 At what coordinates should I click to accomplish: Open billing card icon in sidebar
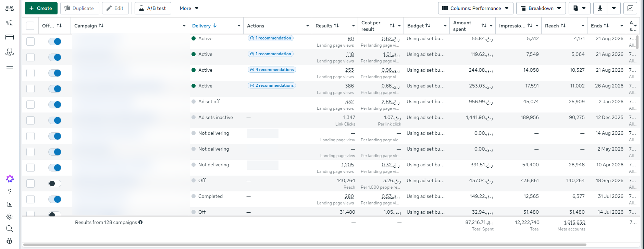coord(10,37)
